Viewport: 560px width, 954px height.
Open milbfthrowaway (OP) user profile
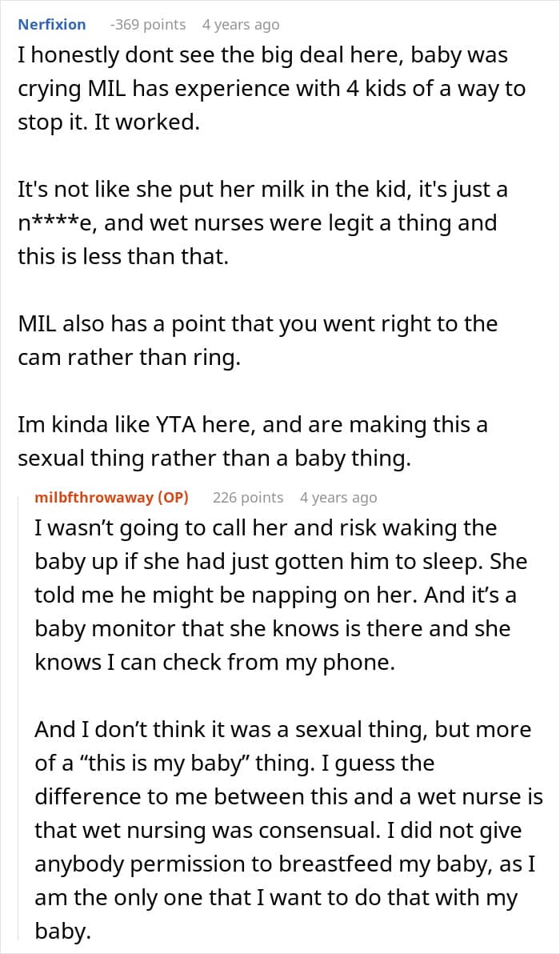[x=112, y=498]
